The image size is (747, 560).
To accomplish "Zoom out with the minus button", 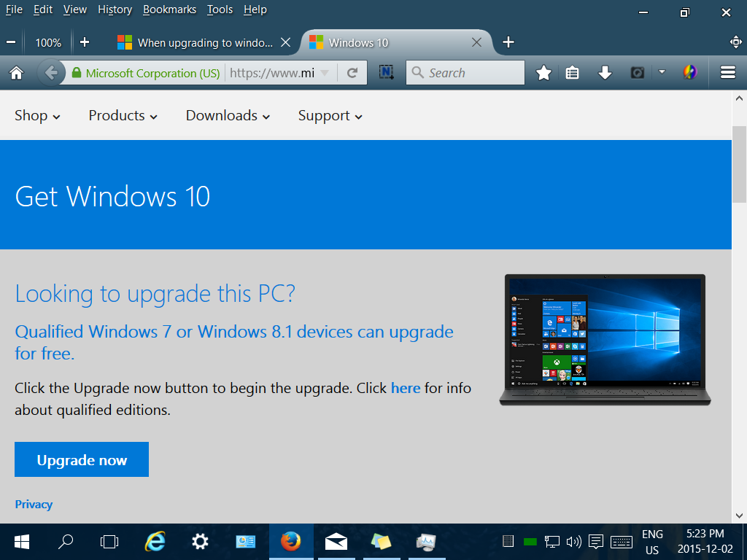I will pos(11,42).
